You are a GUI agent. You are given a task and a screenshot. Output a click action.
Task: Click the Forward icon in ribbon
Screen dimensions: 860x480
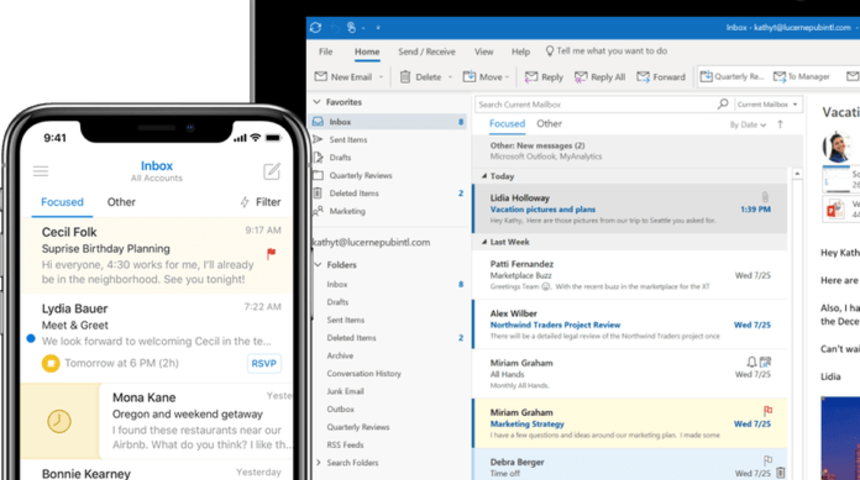click(643, 77)
